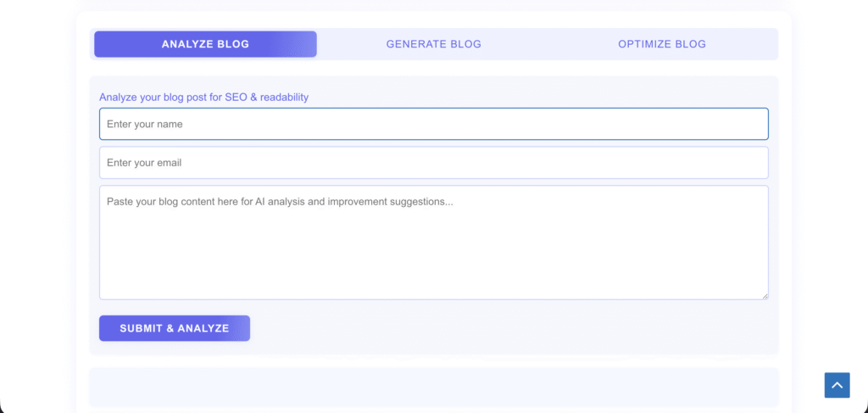The height and width of the screenshot is (413, 868).
Task: Open the Optimize Blog tab
Action: [661, 44]
